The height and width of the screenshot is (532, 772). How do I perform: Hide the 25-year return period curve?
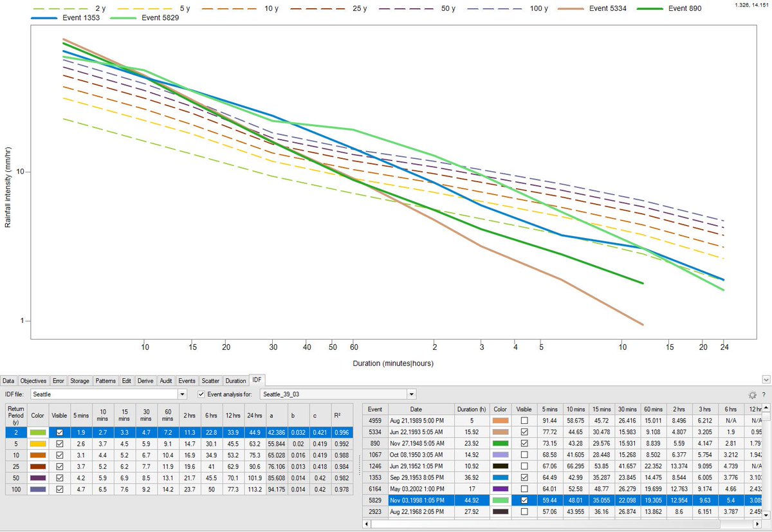59,467
